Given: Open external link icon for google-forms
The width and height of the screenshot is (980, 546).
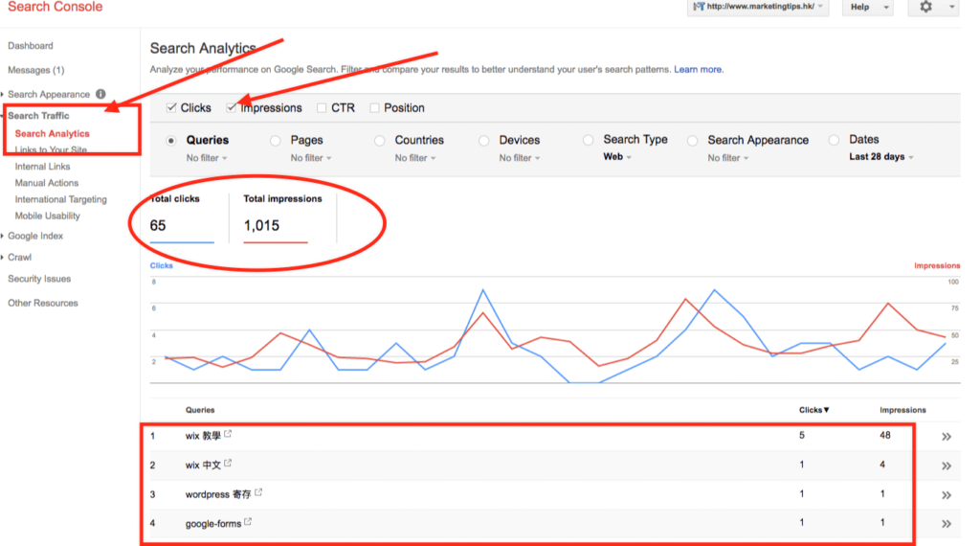Looking at the screenshot, I should 248,521.
